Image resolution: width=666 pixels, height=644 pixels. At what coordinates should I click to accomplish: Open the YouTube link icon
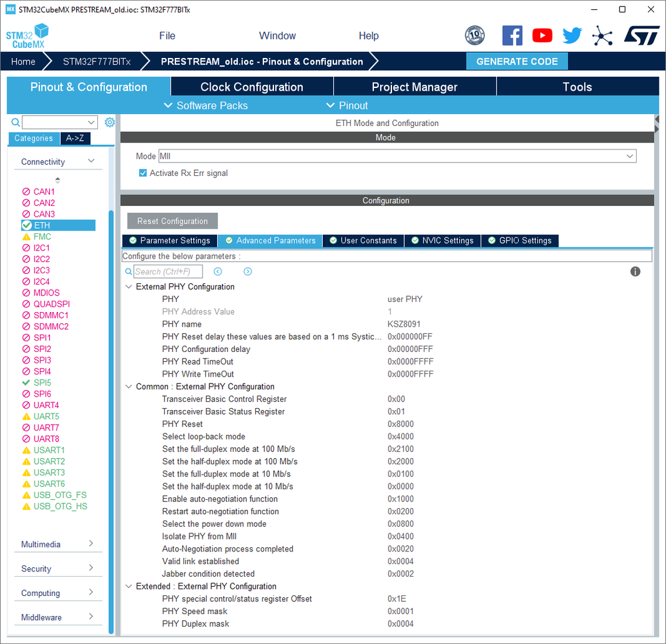pyautogui.click(x=543, y=36)
